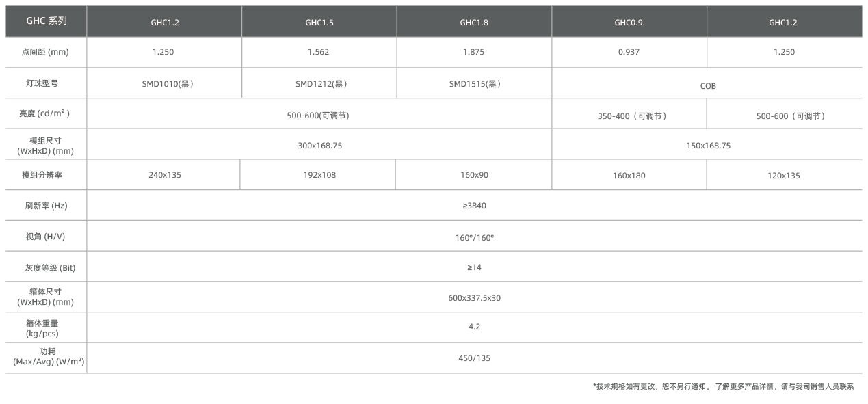This screenshot has width=868, height=404.
Task: Click the 450/135 power consumption value
Action: tap(474, 358)
